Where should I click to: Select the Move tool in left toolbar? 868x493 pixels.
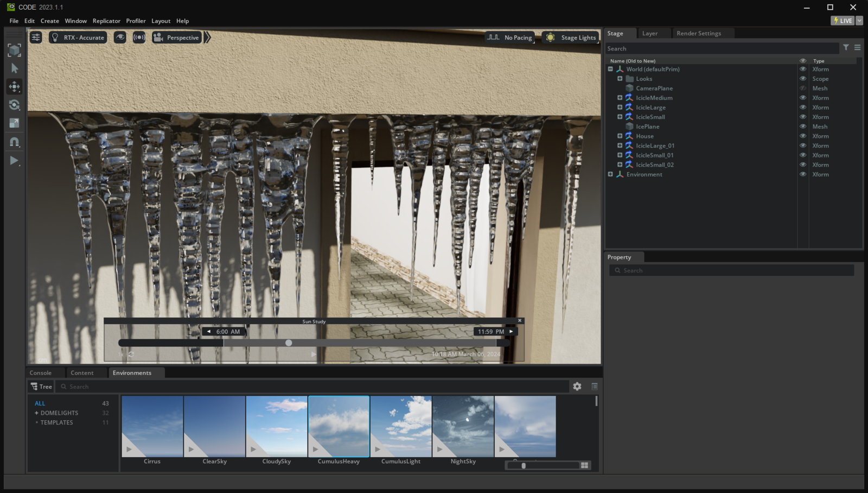pyautogui.click(x=15, y=86)
